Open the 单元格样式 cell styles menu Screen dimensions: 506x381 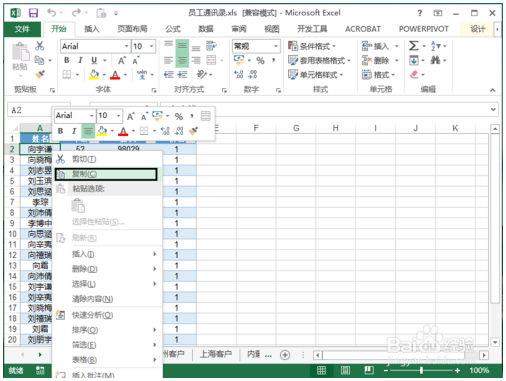[316, 75]
